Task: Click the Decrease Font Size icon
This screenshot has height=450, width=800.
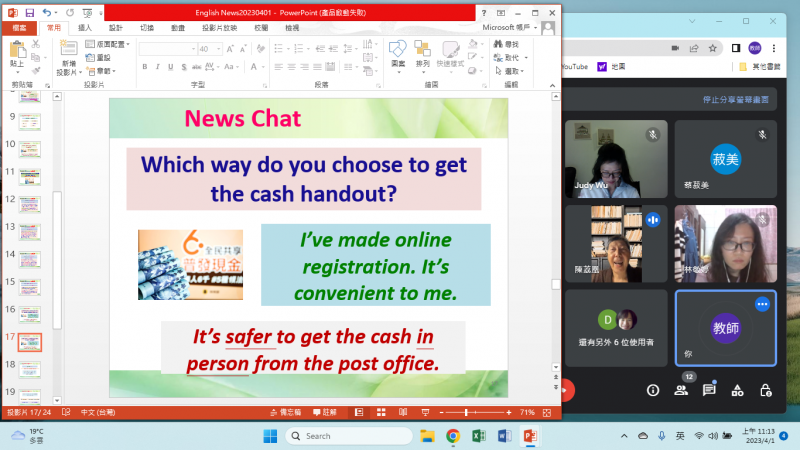Action: [x=243, y=49]
